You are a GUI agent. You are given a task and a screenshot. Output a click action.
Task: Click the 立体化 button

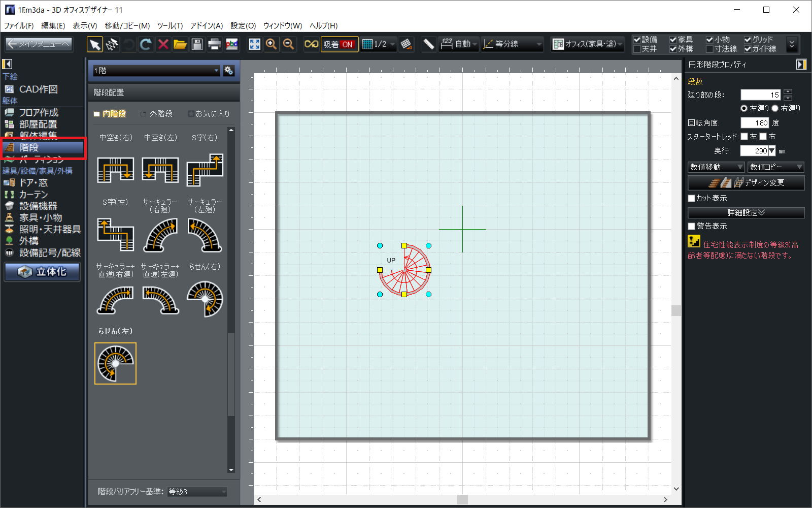coord(43,272)
